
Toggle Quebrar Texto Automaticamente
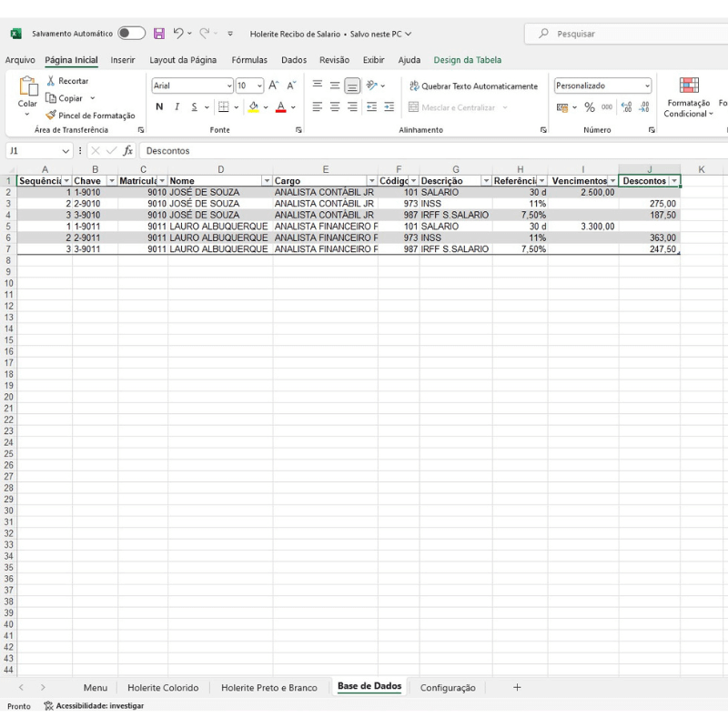tap(473, 86)
